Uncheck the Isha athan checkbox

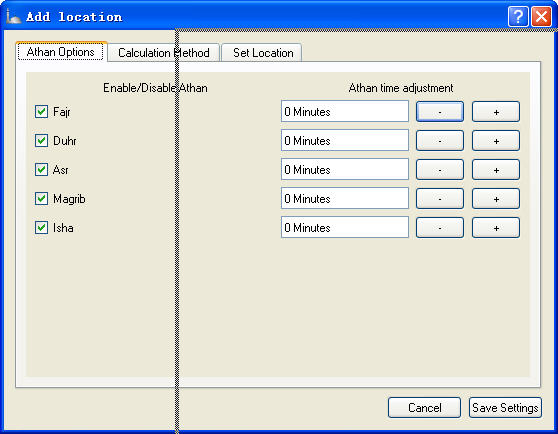coord(41,228)
